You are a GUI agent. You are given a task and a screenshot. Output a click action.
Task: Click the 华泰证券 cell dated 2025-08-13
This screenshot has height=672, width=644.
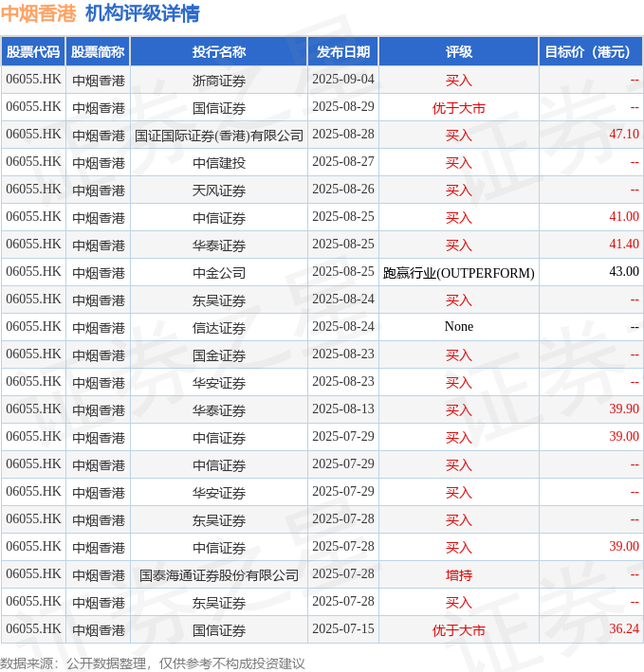coord(219,409)
